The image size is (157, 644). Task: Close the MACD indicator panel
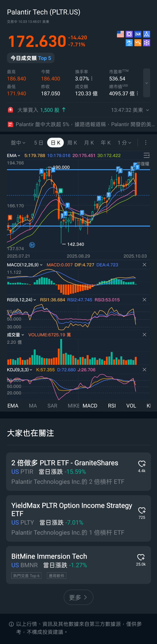click(x=144, y=265)
